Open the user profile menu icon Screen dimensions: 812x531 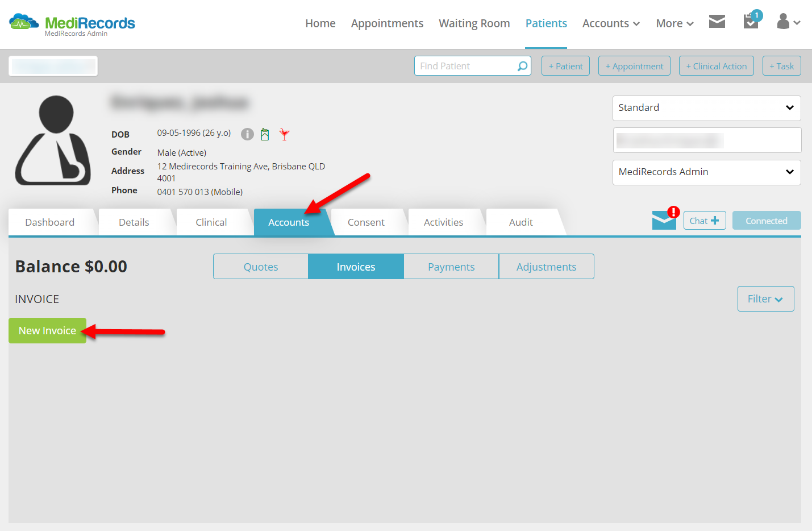[788, 22]
